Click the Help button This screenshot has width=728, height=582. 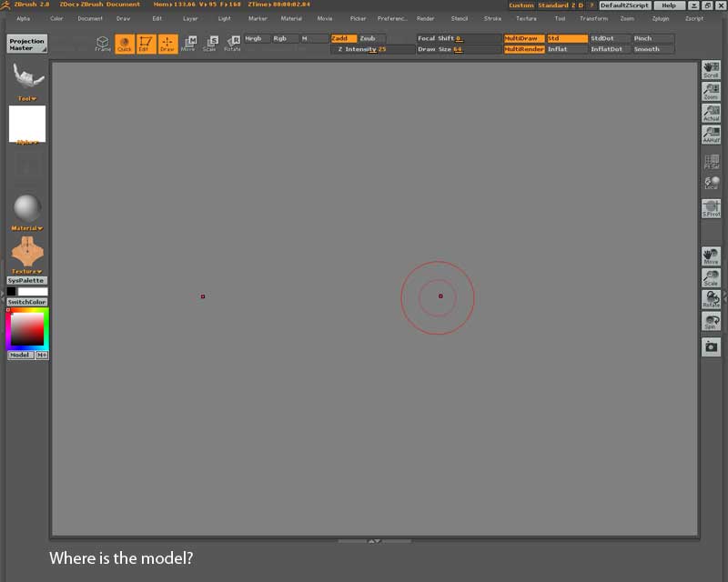tap(669, 5)
